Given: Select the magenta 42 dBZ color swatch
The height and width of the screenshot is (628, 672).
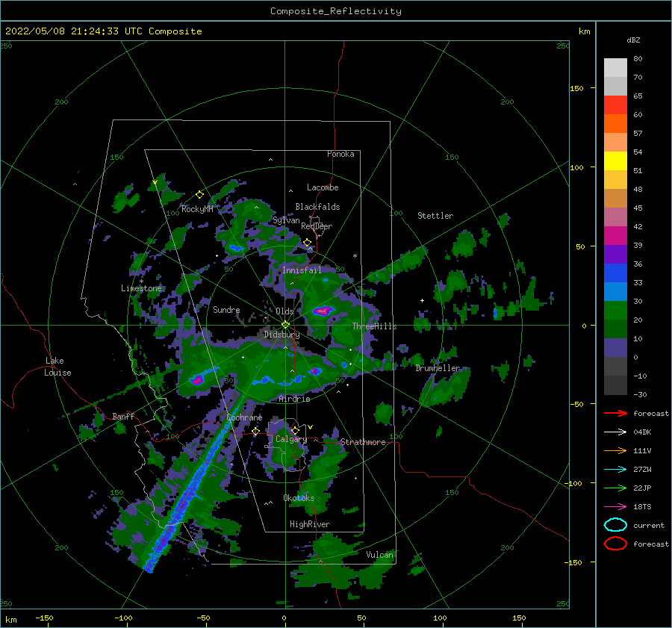Looking at the screenshot, I should [x=615, y=235].
